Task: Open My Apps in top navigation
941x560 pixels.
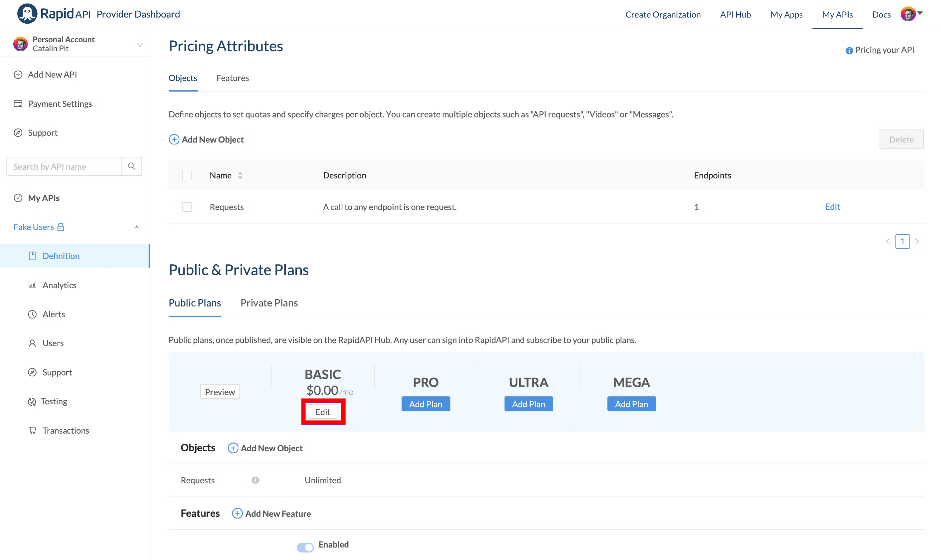Action: coord(786,14)
